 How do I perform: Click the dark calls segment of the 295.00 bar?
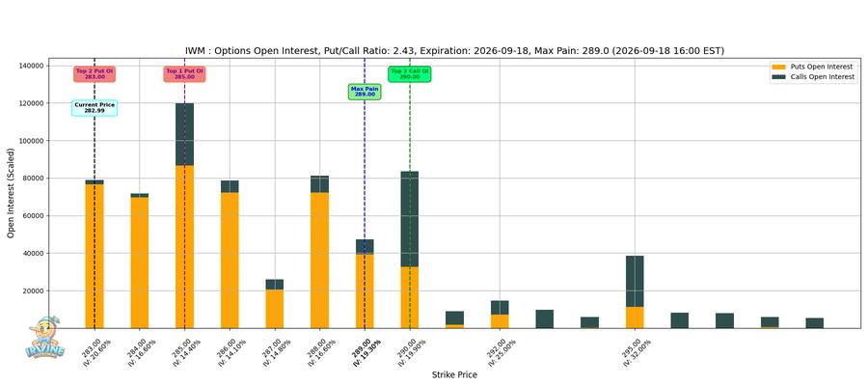click(x=635, y=282)
